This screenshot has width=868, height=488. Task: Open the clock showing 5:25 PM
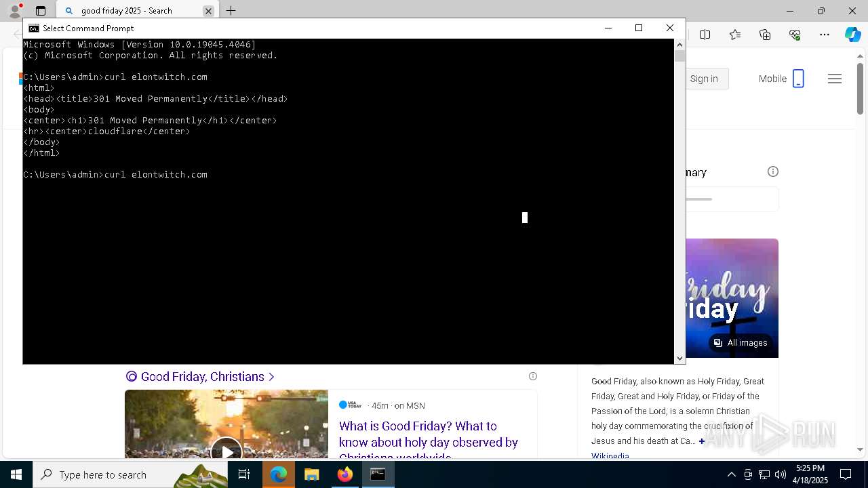point(810,474)
